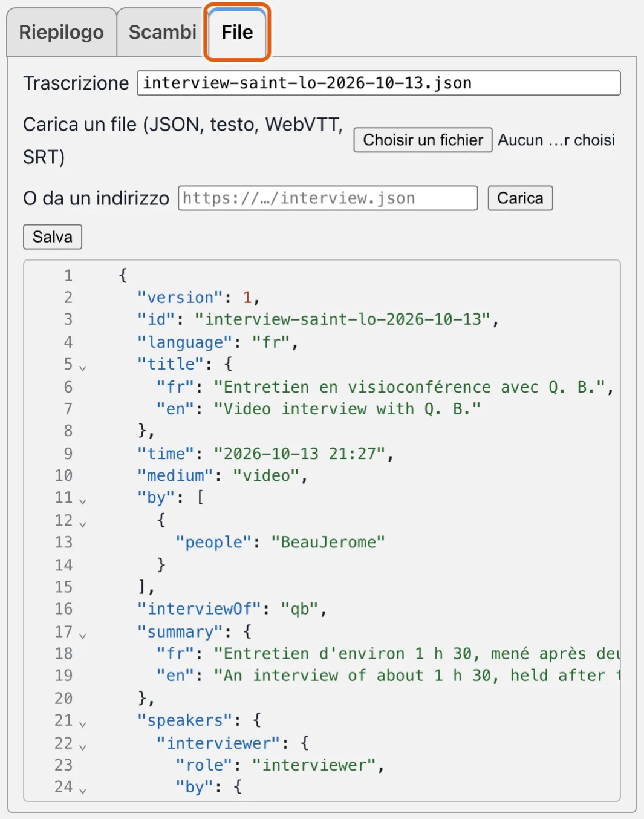Click the "BeauJerome" people value
Screen dimensions: 644x819
point(328,542)
